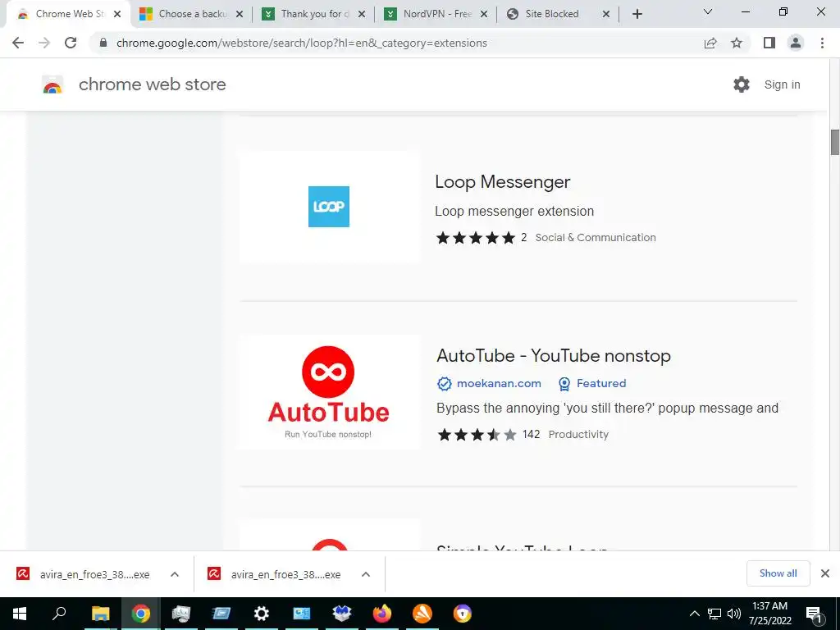The width and height of the screenshot is (840, 630).
Task: Close the Thank you for tab
Action: pyautogui.click(x=362, y=14)
